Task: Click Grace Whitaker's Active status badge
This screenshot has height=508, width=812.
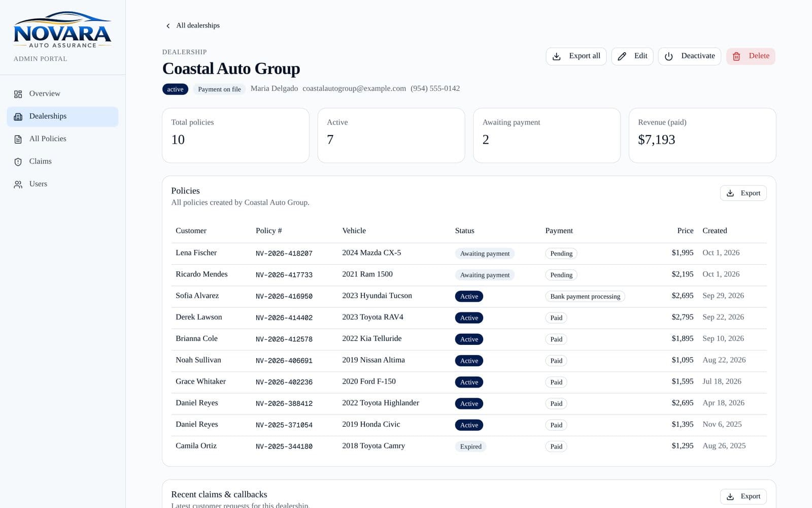Action: click(x=469, y=382)
